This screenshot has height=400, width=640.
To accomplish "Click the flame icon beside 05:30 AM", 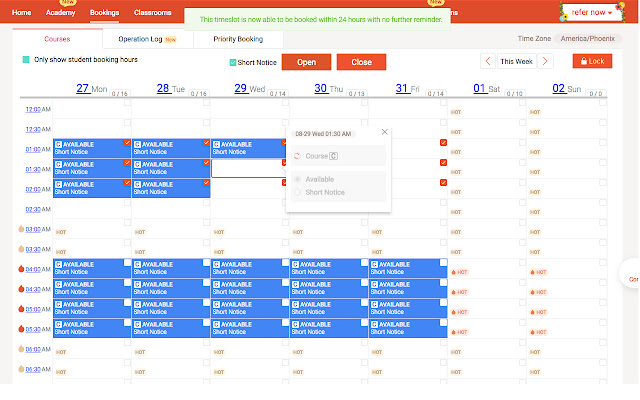I will click(21, 329).
